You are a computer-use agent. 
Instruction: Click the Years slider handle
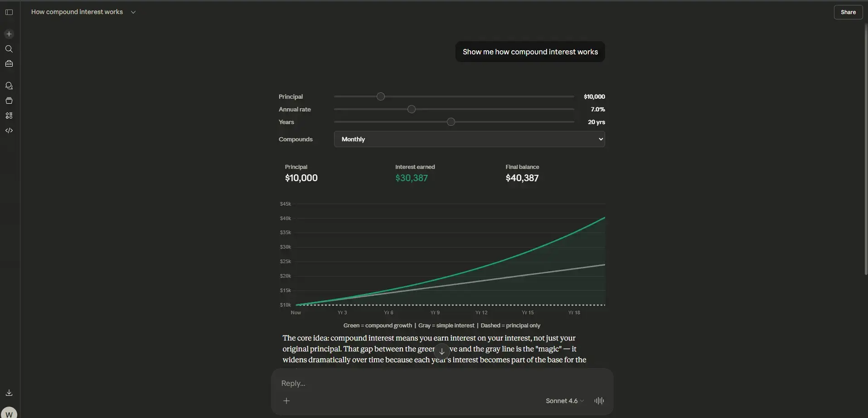[x=451, y=122]
